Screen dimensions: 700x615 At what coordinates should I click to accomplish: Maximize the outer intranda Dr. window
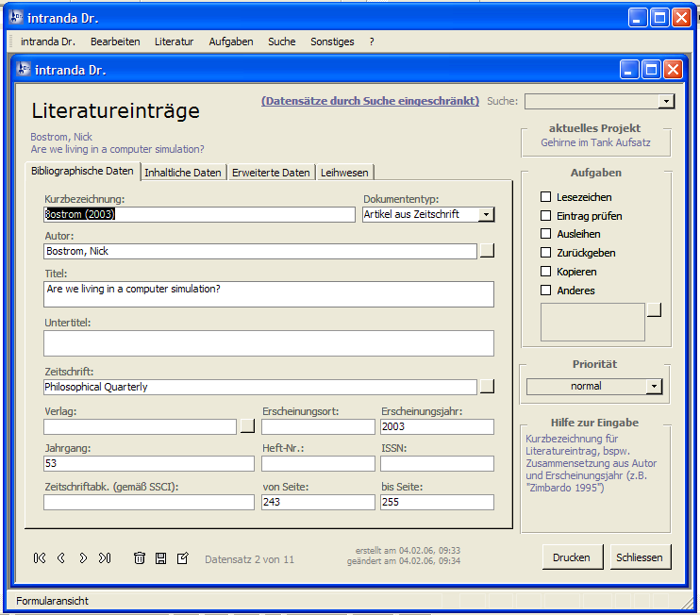(x=659, y=18)
